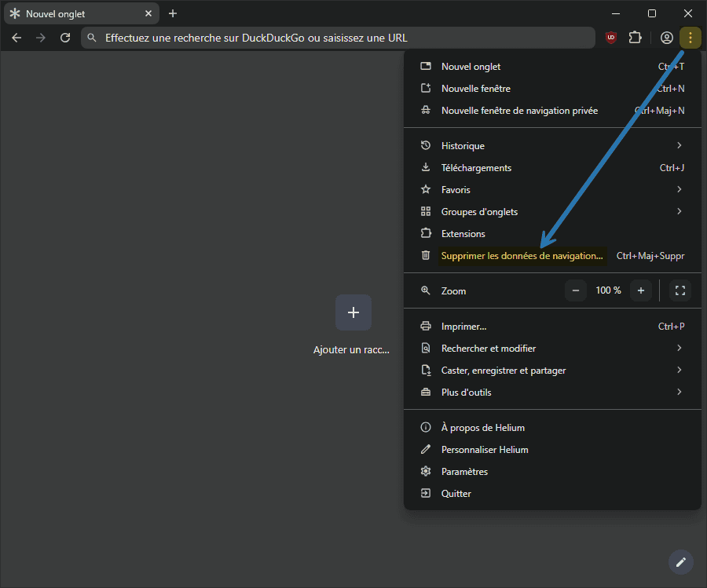Screen dimensions: 707x588
Task: Increase zoom with the plus button
Action: point(641,290)
